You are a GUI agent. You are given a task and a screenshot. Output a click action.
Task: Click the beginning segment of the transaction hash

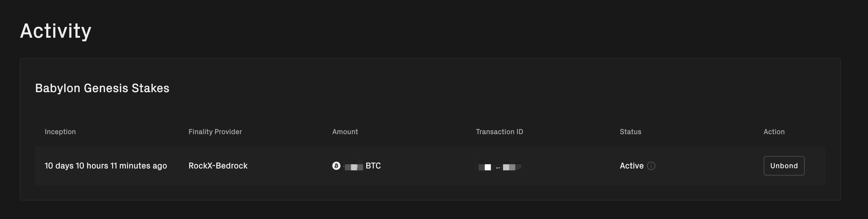pyautogui.click(x=484, y=167)
